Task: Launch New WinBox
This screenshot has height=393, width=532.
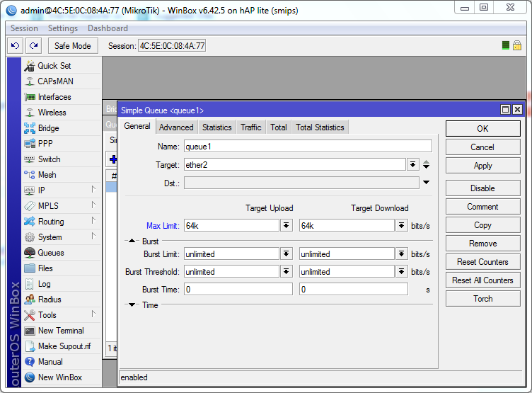Action: point(62,377)
